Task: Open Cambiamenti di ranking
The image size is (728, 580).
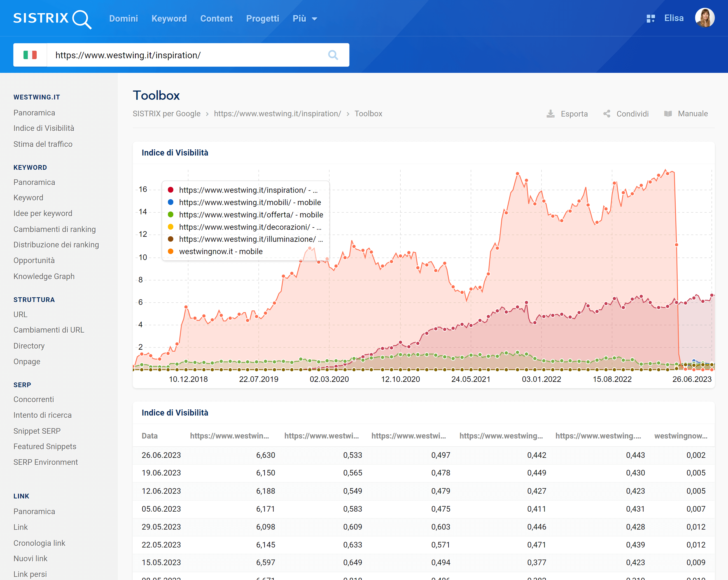Action: (x=55, y=229)
